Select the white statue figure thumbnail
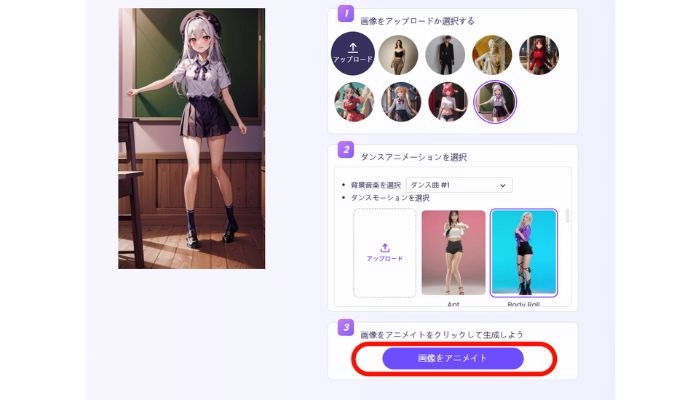The width and height of the screenshot is (700, 400). click(492, 55)
